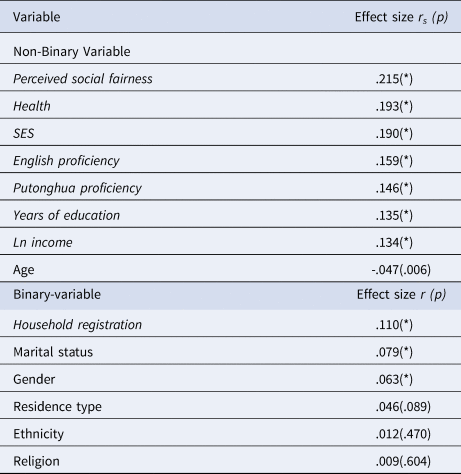
Task: Select the Years of education label
Action: click(x=66, y=215)
